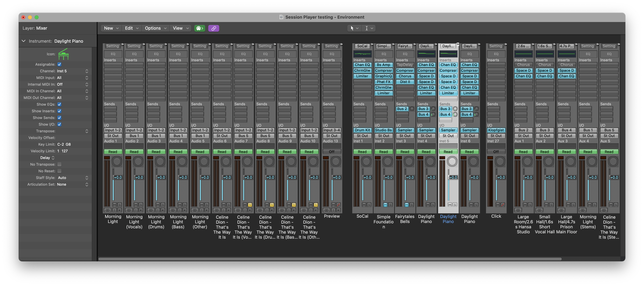Click the green MIDI Out palette icon
This screenshot has height=286, width=644.
199,28
